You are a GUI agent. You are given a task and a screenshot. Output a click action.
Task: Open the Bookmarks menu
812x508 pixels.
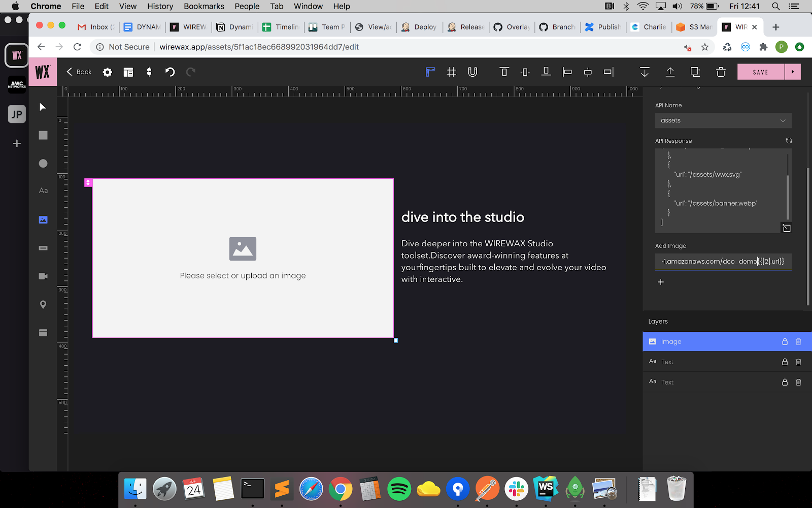click(204, 6)
